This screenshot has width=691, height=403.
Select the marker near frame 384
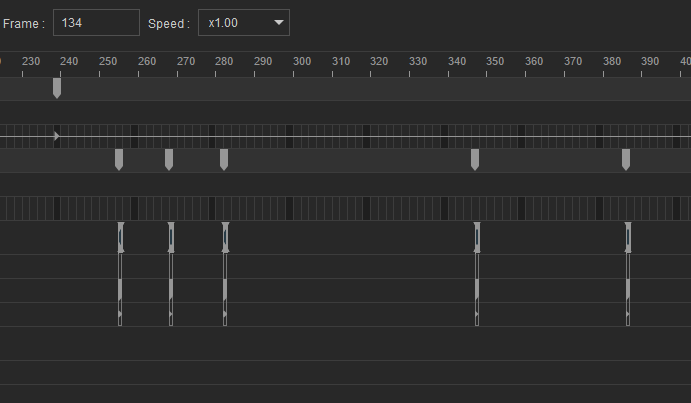tap(626, 160)
